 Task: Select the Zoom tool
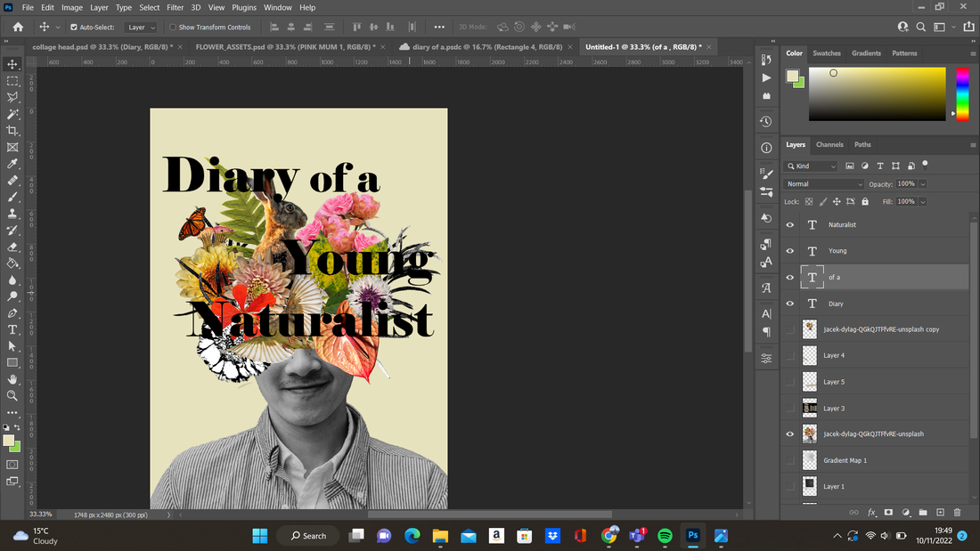(12, 395)
